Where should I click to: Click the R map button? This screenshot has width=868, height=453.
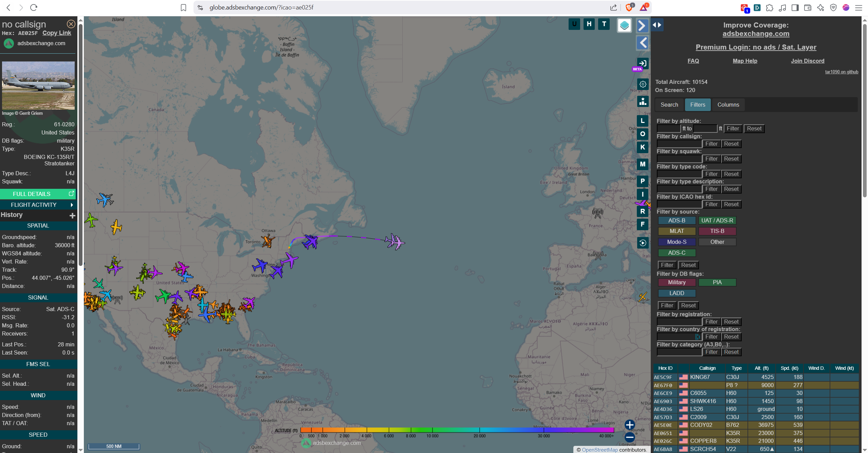pyautogui.click(x=643, y=211)
